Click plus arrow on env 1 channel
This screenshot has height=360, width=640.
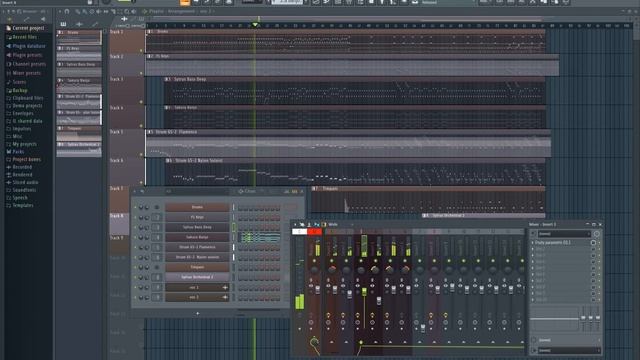225,287
